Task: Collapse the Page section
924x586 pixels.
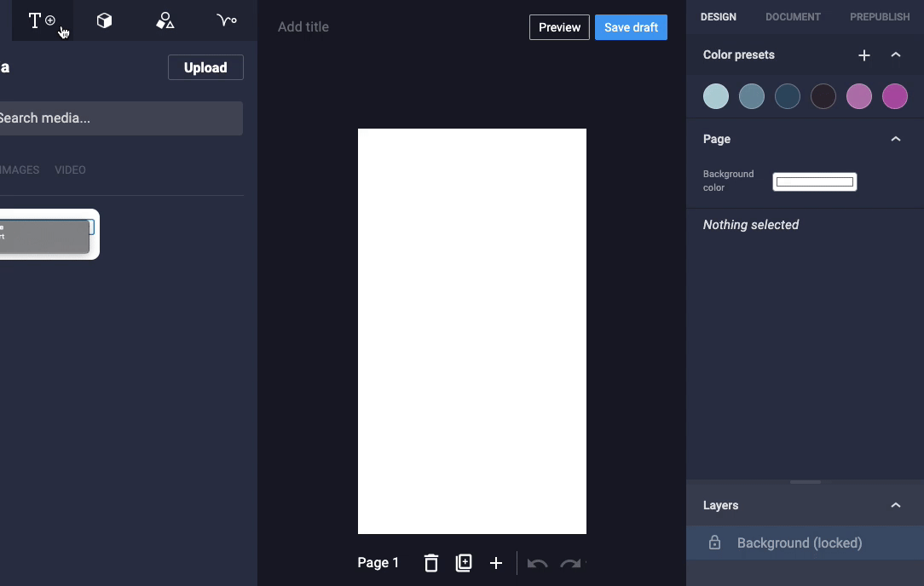Action: pos(896,139)
